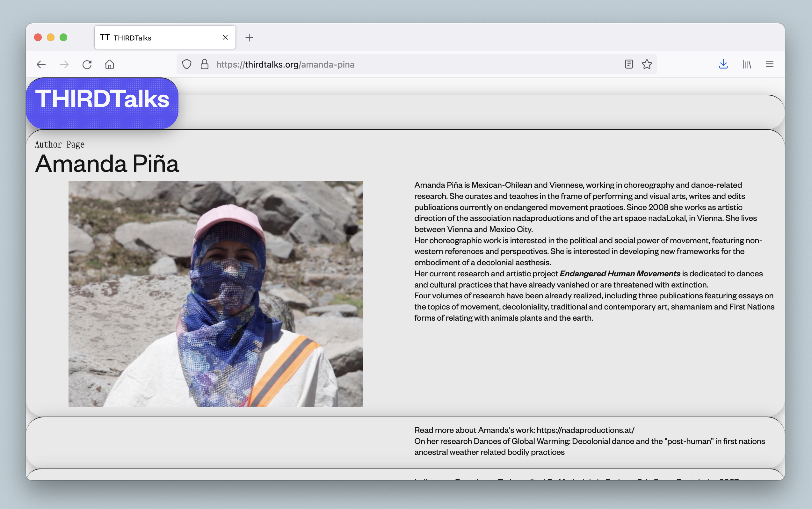Viewport: 812px width, 509px height.
Task: Close the browser window with the red button
Action: tap(38, 37)
